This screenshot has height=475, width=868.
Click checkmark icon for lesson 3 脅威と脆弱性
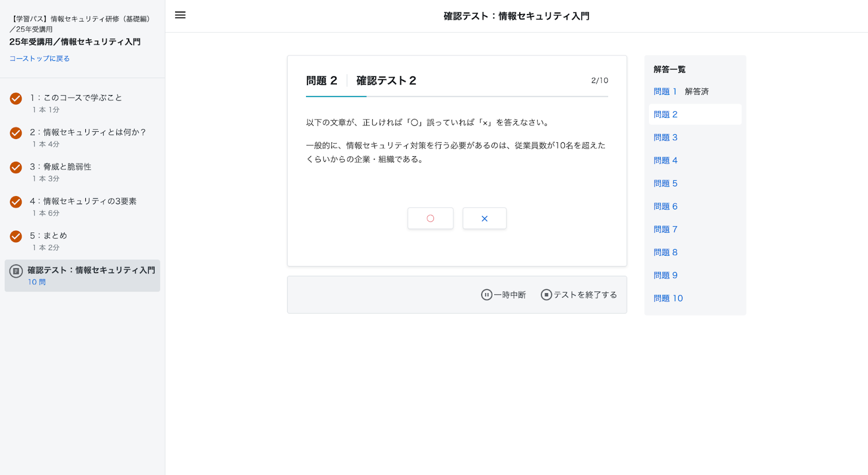tap(16, 167)
